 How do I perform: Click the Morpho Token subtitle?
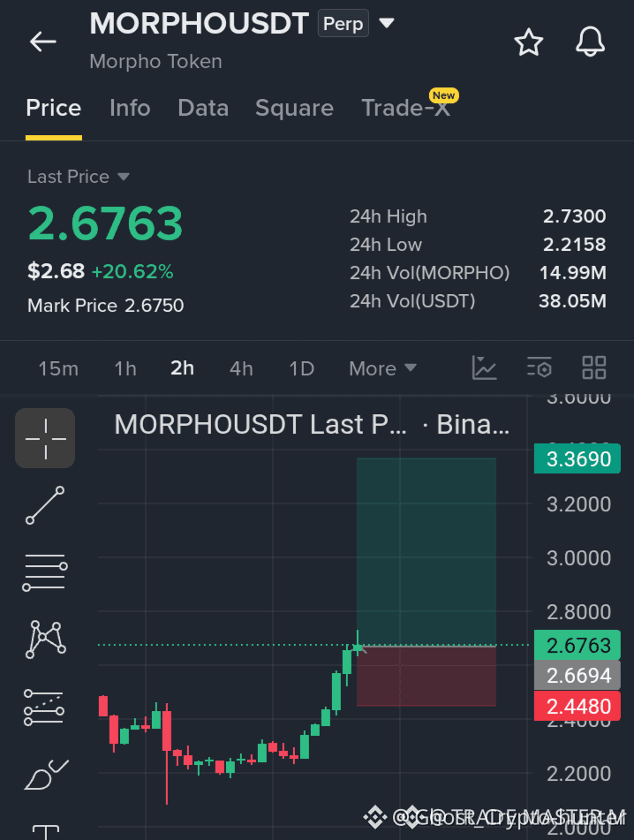(155, 61)
